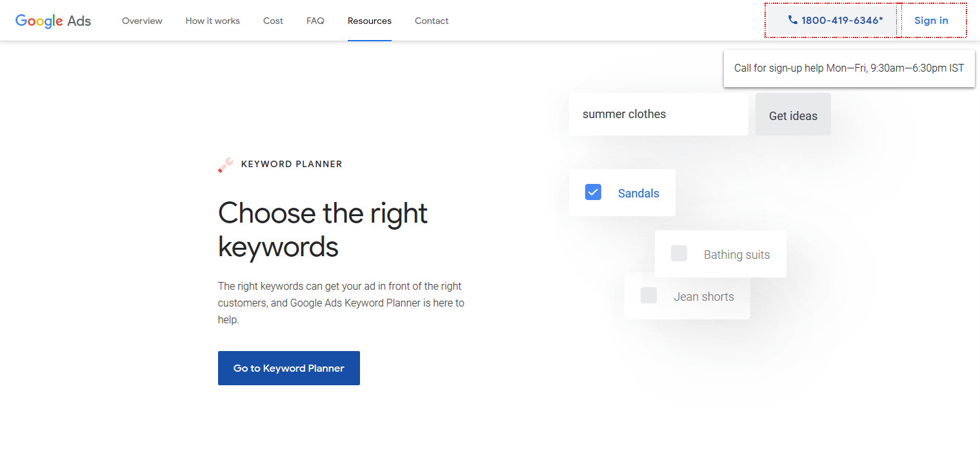This screenshot has width=980, height=473.
Task: Select FAQ in the top navigation
Action: click(x=315, y=21)
